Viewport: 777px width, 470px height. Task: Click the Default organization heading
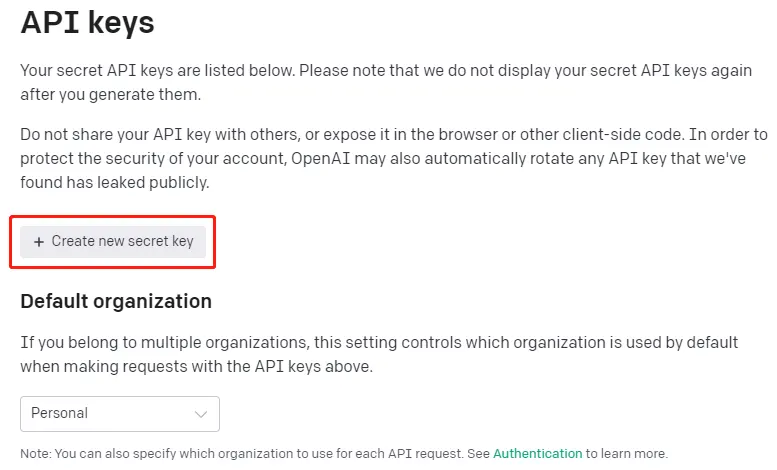[116, 301]
